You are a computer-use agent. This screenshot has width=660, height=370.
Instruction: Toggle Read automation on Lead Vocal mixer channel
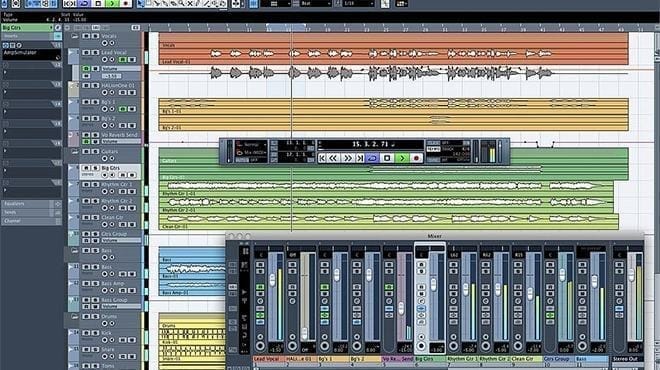click(x=260, y=287)
